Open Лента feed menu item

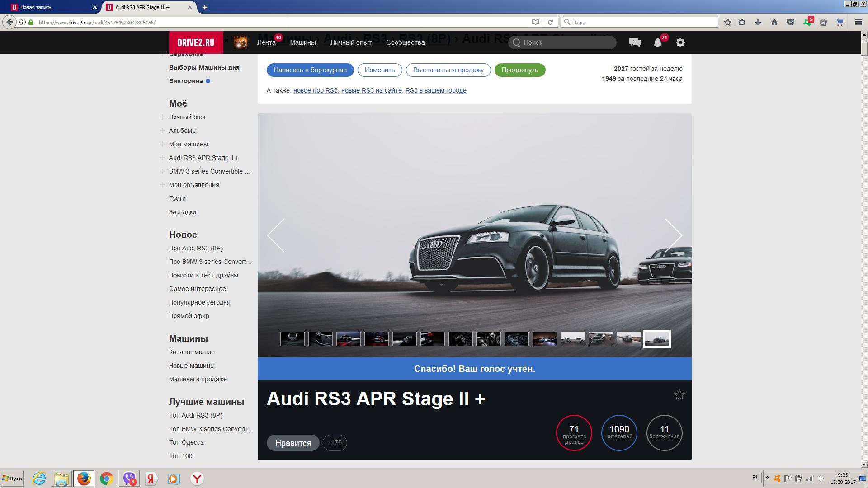266,42
